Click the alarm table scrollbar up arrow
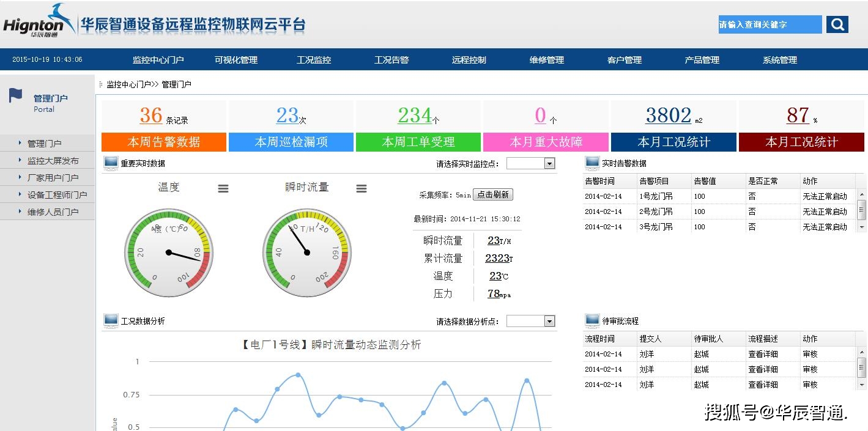The image size is (868, 431). pos(862,194)
